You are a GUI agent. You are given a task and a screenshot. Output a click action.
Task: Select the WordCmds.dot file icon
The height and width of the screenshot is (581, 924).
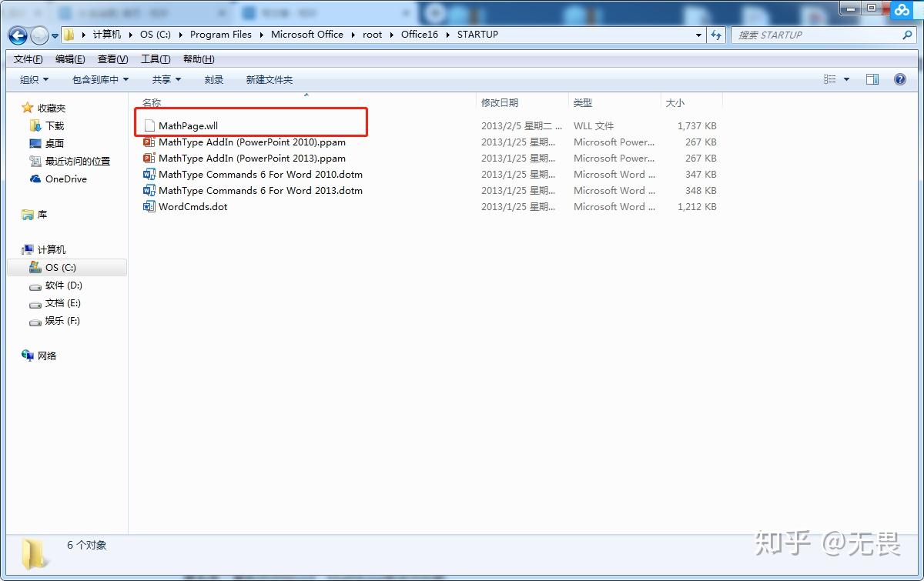(149, 206)
